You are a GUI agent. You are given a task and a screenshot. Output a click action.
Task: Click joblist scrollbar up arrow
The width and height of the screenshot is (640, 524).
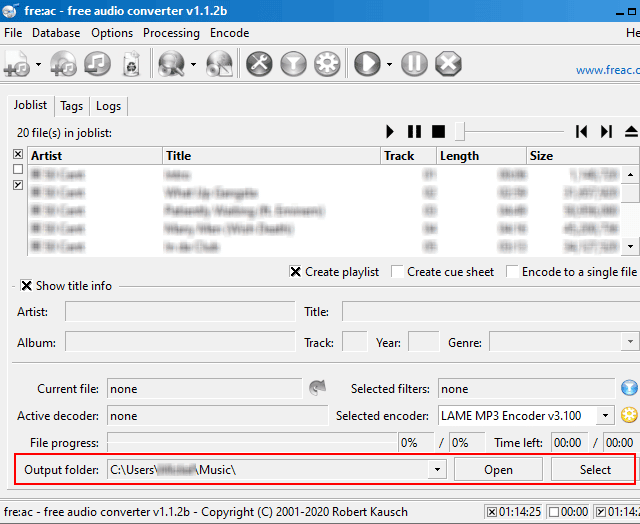pos(630,175)
